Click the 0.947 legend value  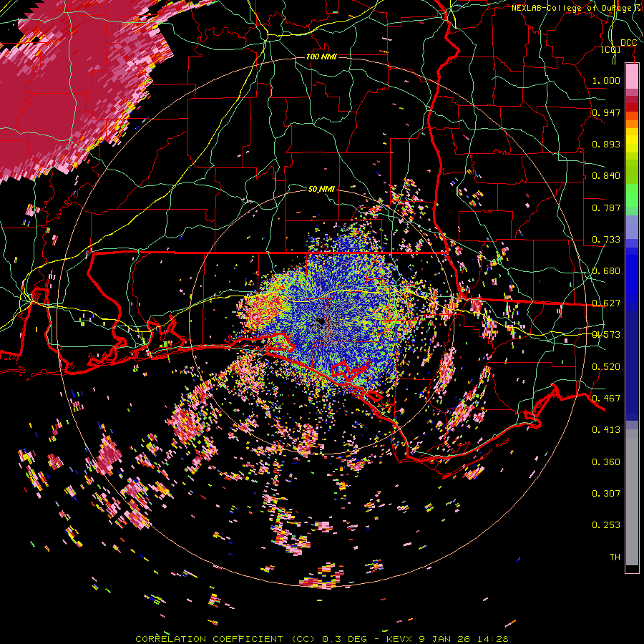point(606,112)
